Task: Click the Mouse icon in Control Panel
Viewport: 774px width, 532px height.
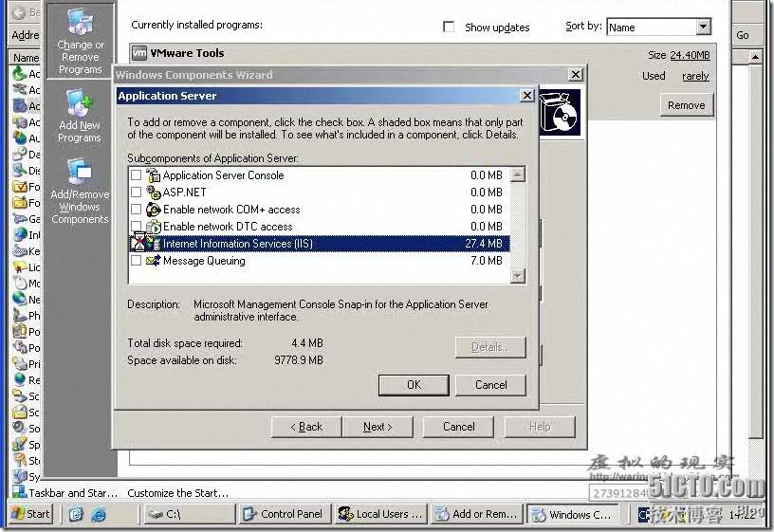Action: coord(20,283)
